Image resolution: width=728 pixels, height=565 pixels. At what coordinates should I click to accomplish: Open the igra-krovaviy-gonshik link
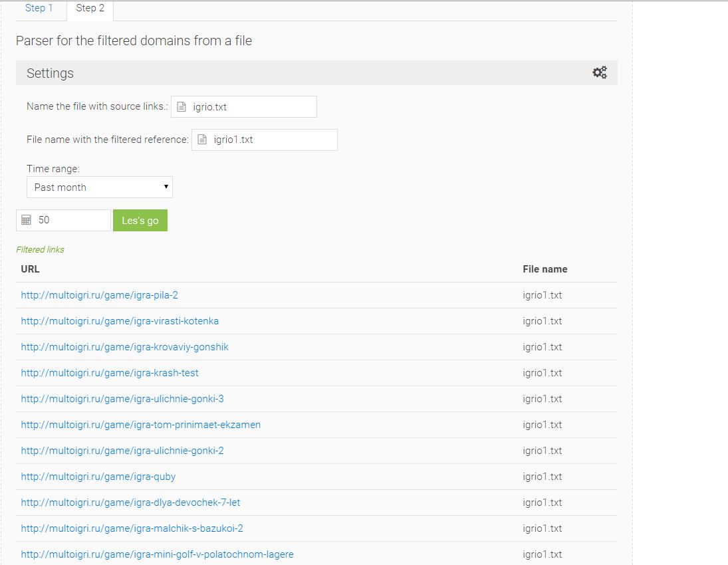pos(124,347)
